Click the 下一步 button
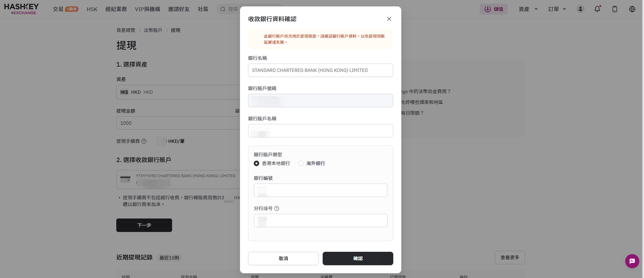644x278 pixels. click(x=144, y=225)
